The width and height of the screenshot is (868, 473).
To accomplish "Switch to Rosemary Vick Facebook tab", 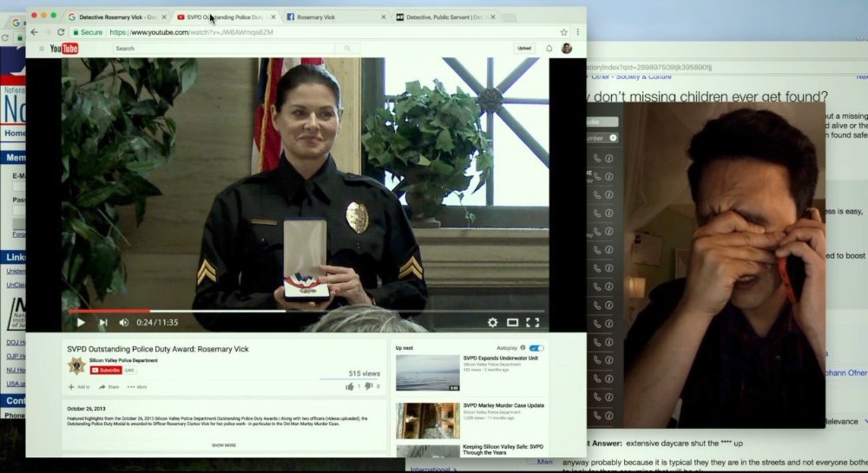I will click(332, 17).
